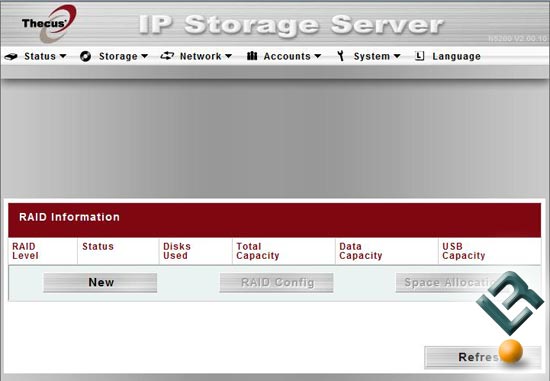Image resolution: width=550 pixels, height=381 pixels.
Task: Click the teal watermark logo
Action: click(x=510, y=303)
